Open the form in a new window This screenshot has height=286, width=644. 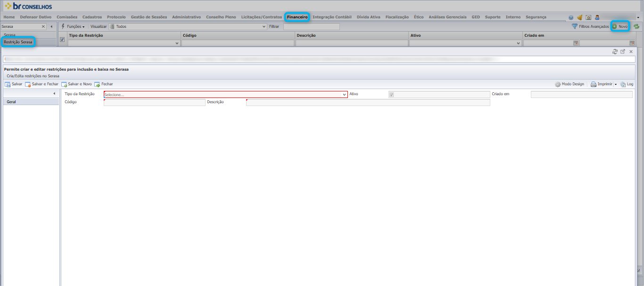pyautogui.click(x=623, y=51)
